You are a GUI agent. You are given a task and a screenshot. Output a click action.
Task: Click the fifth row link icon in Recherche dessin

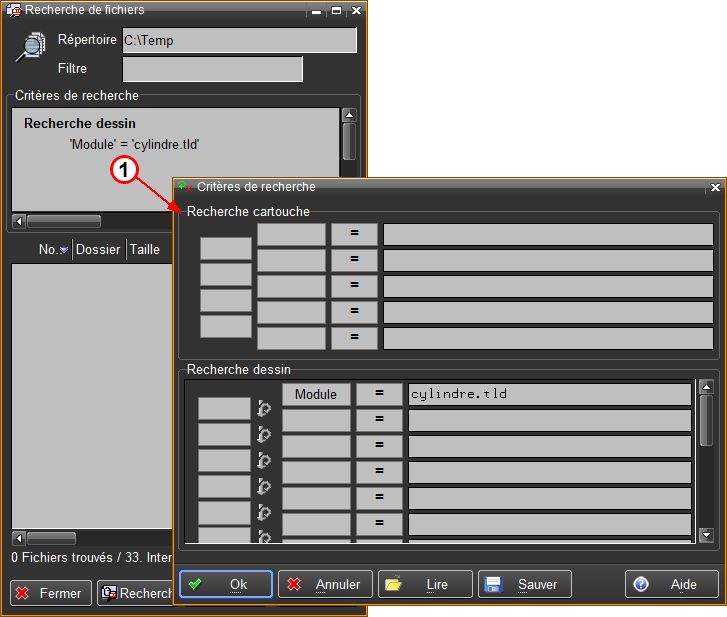265,512
